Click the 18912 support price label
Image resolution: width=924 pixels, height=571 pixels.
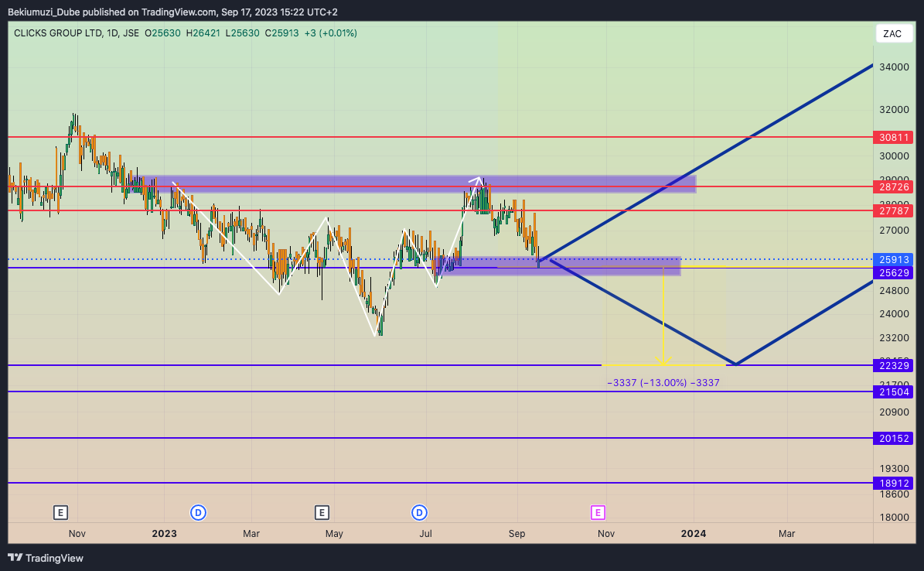click(893, 483)
